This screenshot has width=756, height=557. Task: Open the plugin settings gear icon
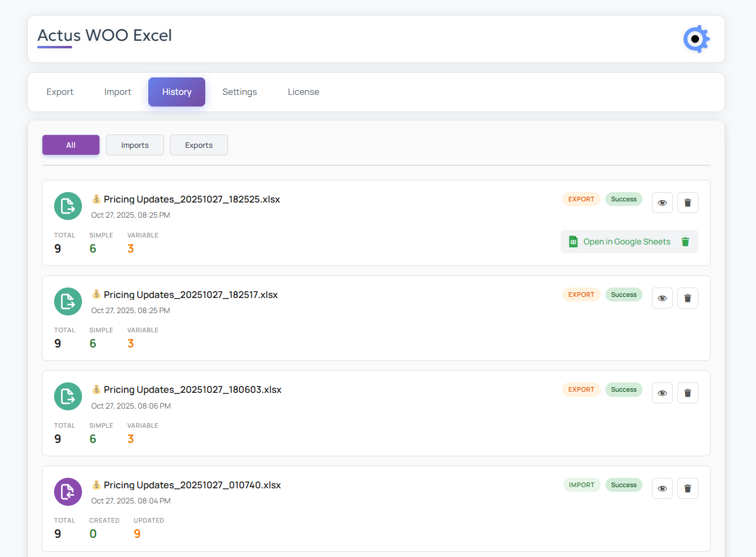click(x=696, y=39)
